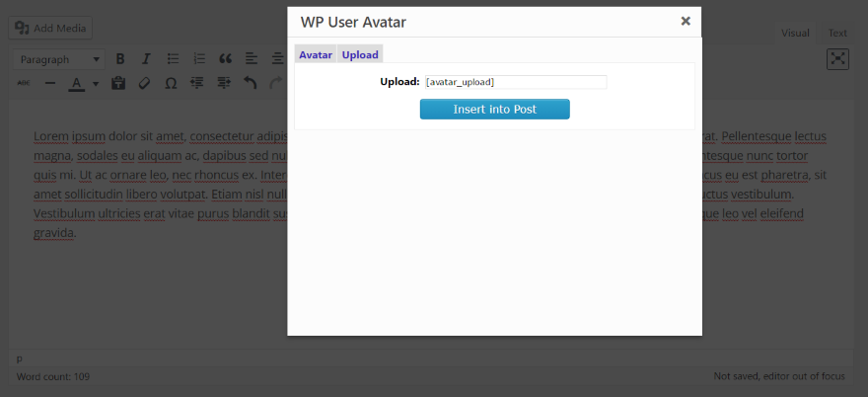
Task: Select the Avatar tab in the dialog
Action: [x=316, y=54]
